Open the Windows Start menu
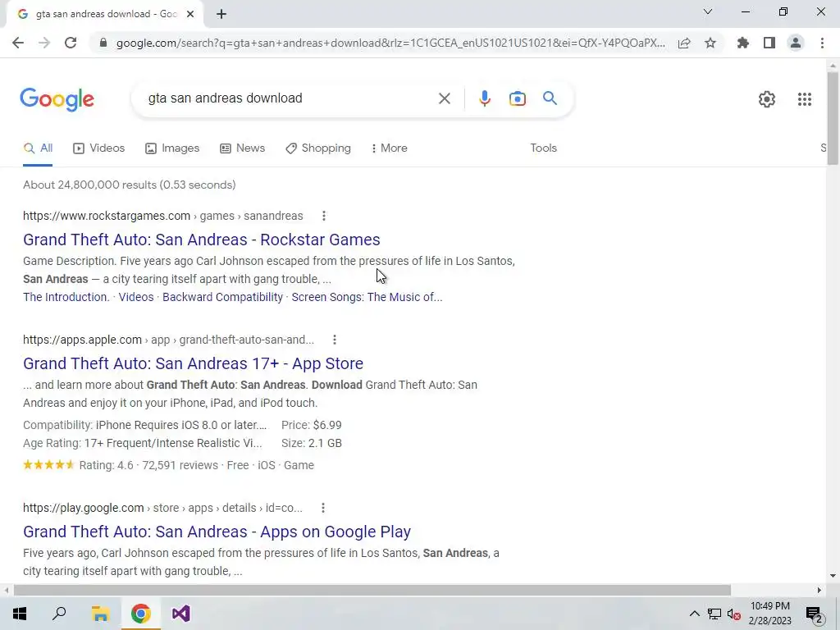The image size is (840, 630). coord(20,614)
